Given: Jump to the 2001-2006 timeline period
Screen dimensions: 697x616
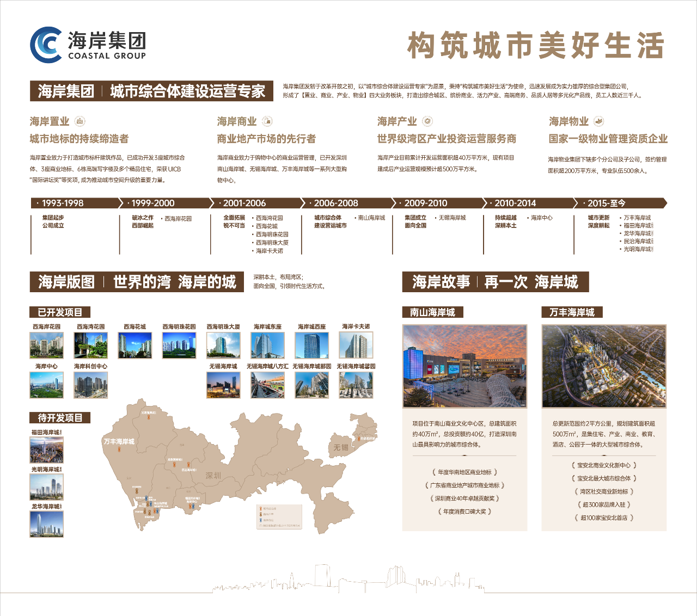Looking at the screenshot, I should pyautogui.click(x=256, y=203).
